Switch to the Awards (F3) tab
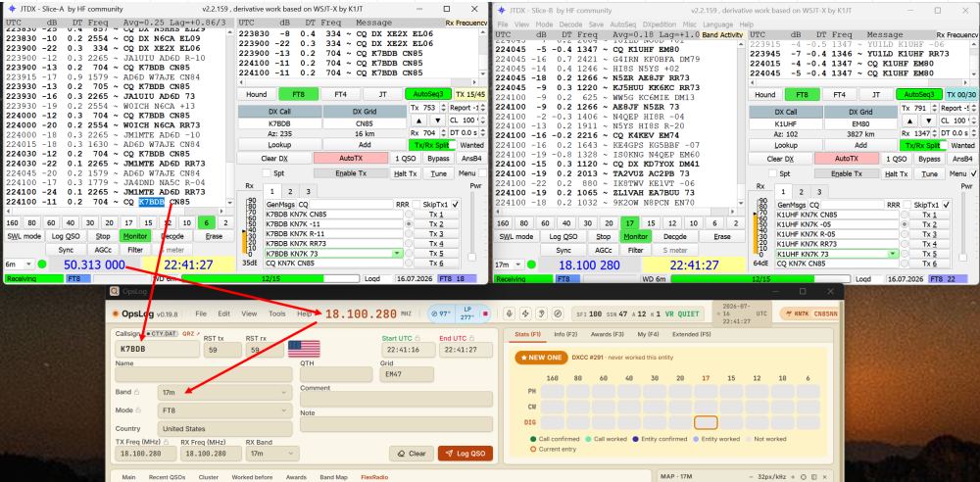Image resolution: width=980 pixels, height=482 pixels. pyautogui.click(x=609, y=334)
